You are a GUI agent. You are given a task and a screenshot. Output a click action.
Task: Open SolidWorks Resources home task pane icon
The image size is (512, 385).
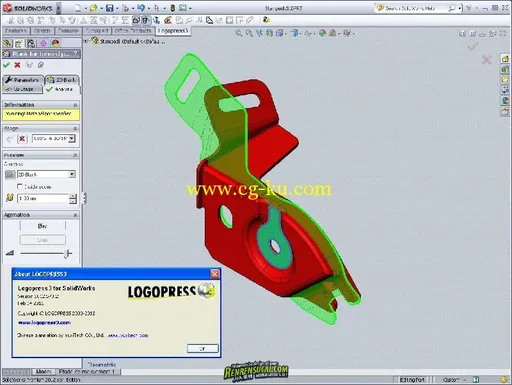(505, 59)
